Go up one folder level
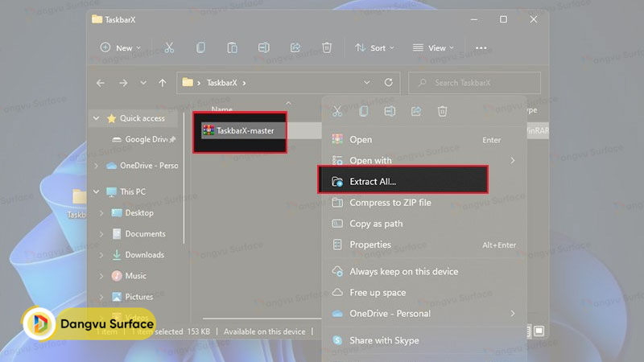 click(163, 83)
